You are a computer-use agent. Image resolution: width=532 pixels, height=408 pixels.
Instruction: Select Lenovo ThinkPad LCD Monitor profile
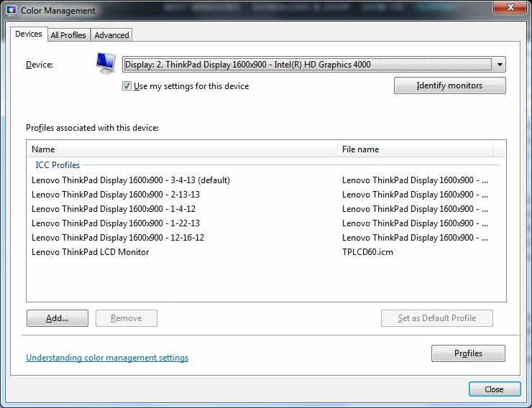(x=91, y=252)
